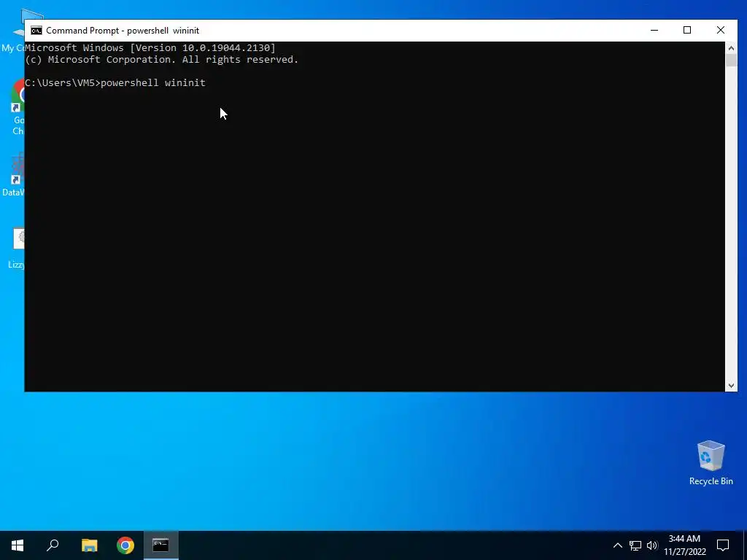This screenshot has height=560, width=747.
Task: Launch File Explorer from the taskbar
Action: [x=89, y=545]
